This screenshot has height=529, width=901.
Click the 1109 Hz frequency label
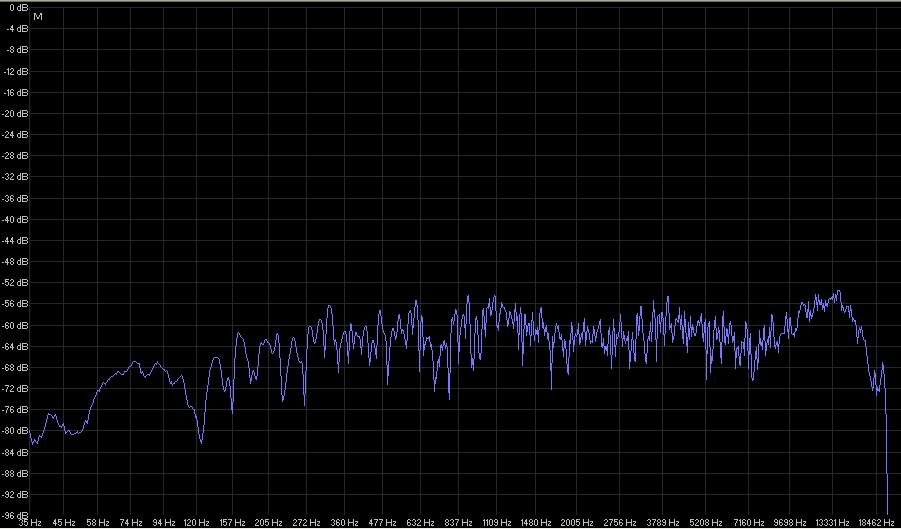click(495, 523)
